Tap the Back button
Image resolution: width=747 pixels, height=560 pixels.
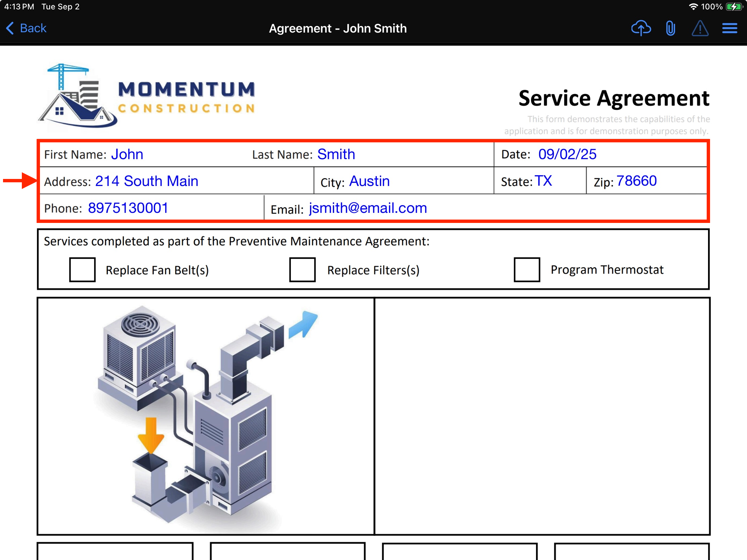26,28
